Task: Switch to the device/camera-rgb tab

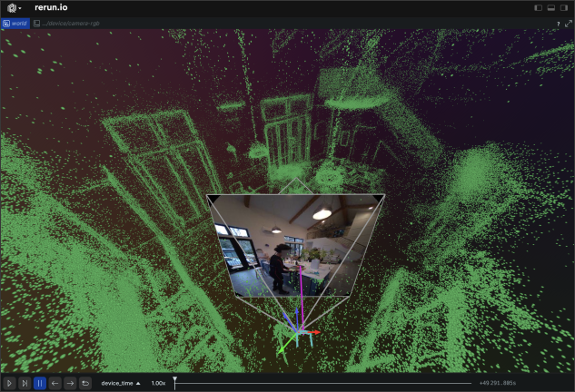Action: 70,23
